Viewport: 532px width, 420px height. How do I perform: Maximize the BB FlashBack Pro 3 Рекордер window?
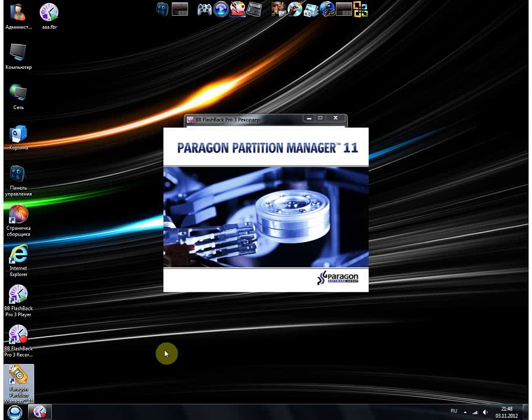pos(320,118)
